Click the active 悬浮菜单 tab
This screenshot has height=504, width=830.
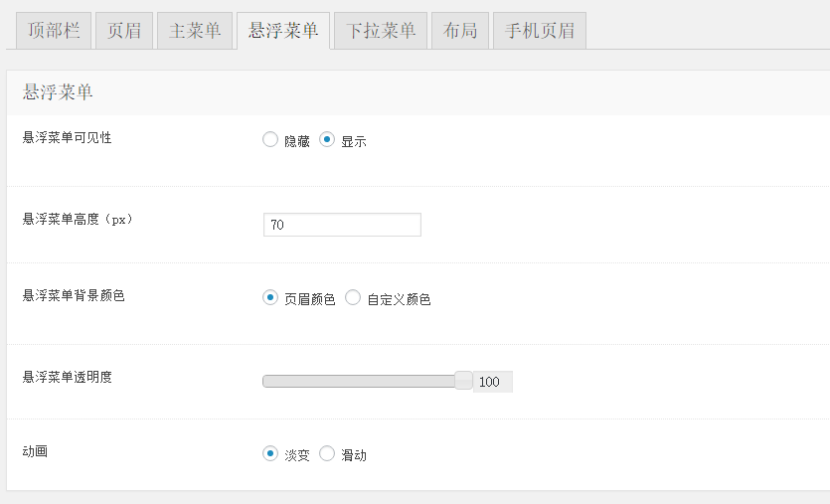coord(283,31)
